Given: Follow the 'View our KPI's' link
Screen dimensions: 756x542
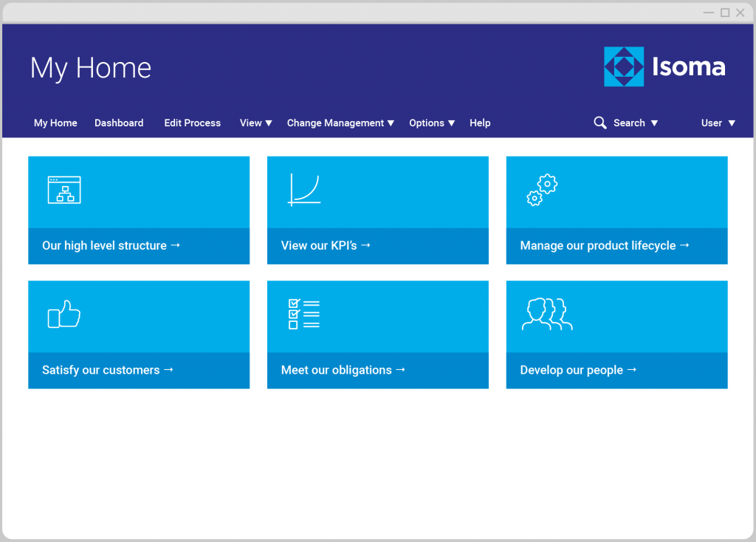Looking at the screenshot, I should tap(326, 246).
